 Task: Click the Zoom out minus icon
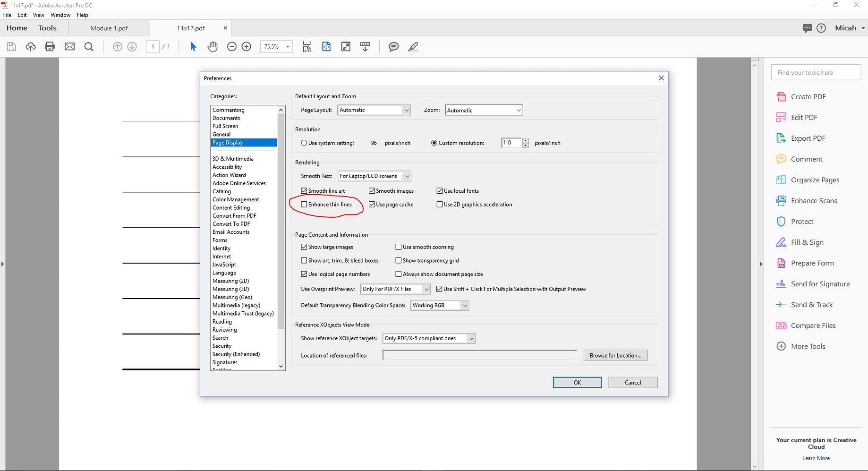[231, 47]
